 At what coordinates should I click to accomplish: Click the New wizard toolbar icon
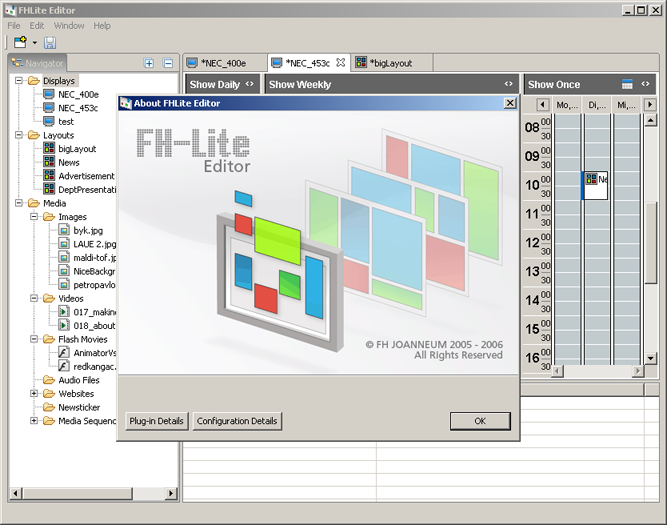coord(20,42)
